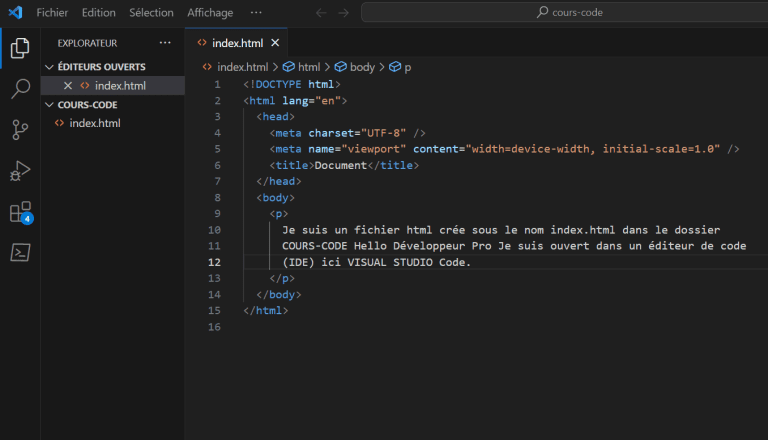Close the index.html editor tab
Image resolution: width=768 pixels, height=440 pixels.
(x=275, y=43)
